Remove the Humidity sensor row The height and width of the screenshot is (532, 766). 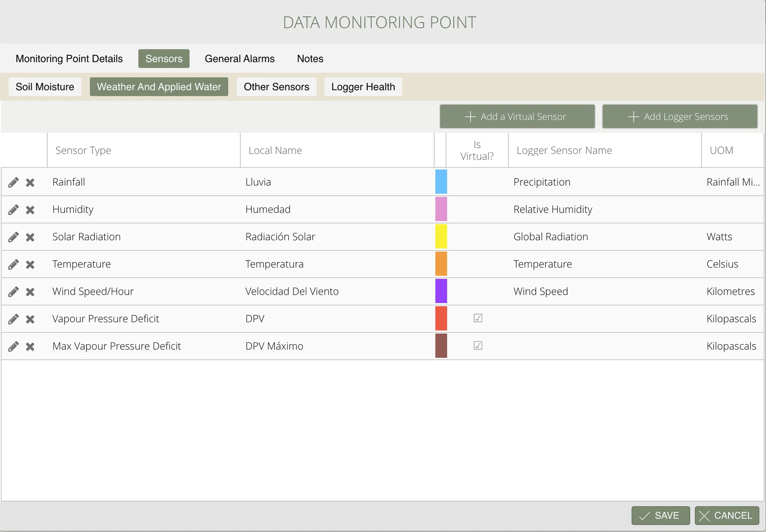pyautogui.click(x=30, y=210)
